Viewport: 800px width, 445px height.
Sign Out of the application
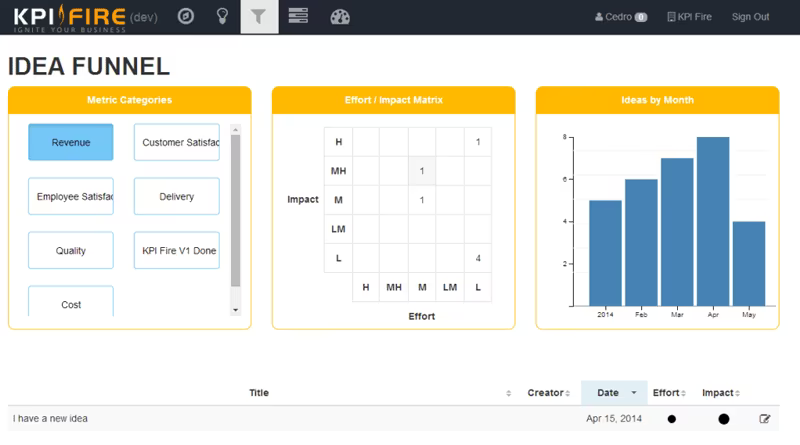750,17
